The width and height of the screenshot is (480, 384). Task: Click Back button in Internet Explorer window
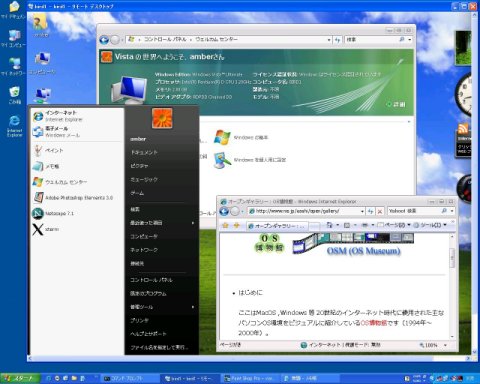[x=224, y=211]
